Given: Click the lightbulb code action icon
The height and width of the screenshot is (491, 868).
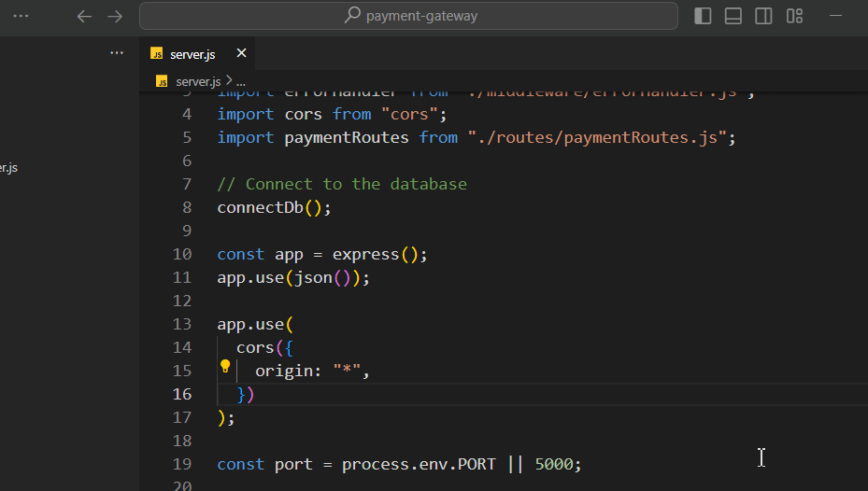Looking at the screenshot, I should click(225, 366).
